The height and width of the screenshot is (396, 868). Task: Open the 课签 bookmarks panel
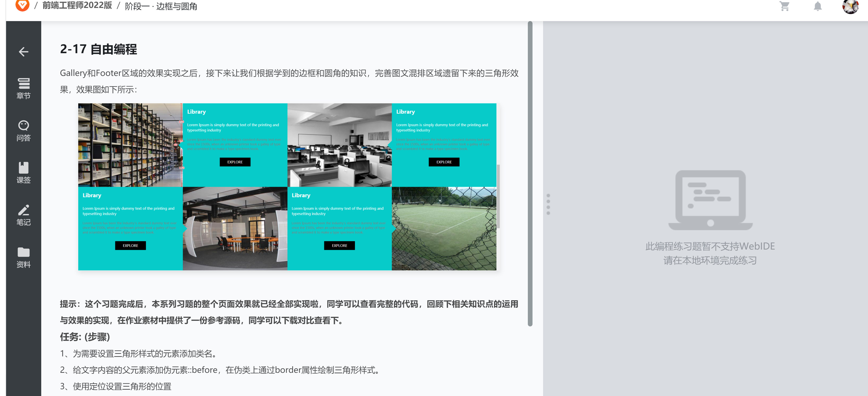(x=23, y=172)
